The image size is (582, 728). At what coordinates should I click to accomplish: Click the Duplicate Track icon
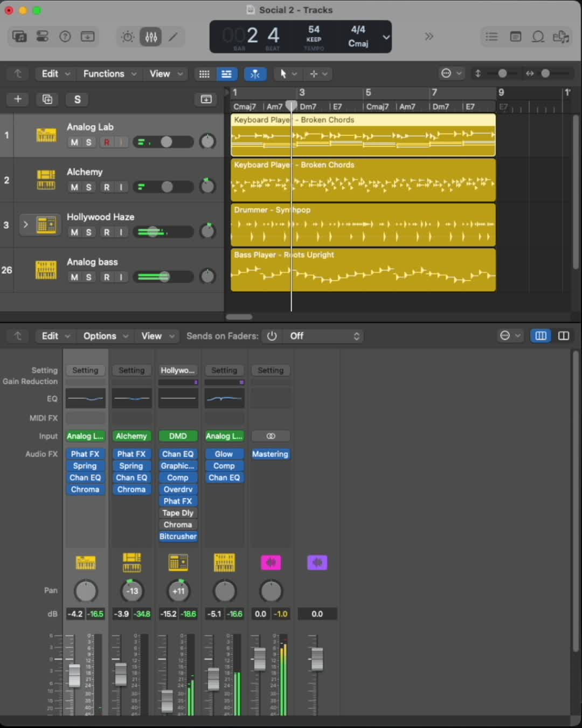[x=47, y=99]
